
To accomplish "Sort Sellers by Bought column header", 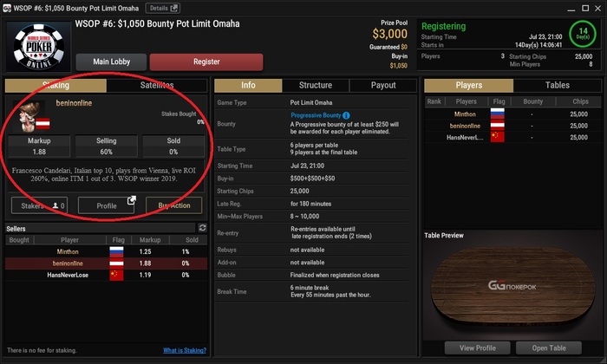I will click(x=19, y=240).
